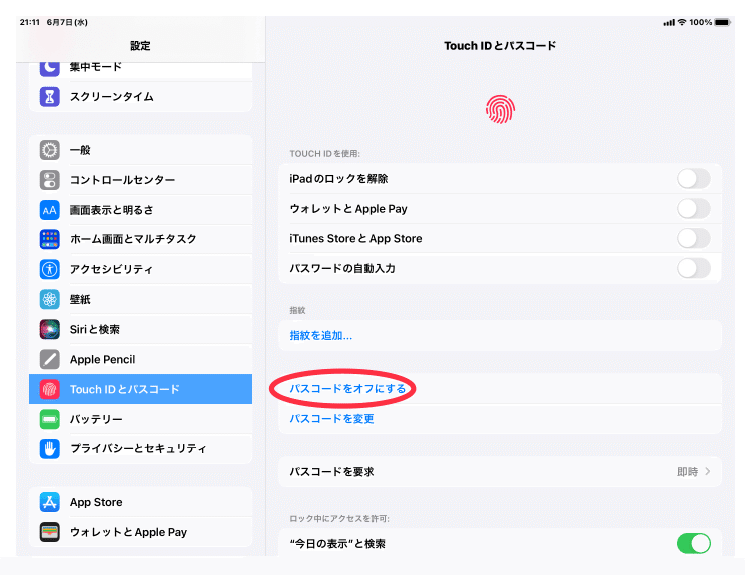Tap the Screen Time hourglass icon
This screenshot has height=575, width=745.
point(49,96)
